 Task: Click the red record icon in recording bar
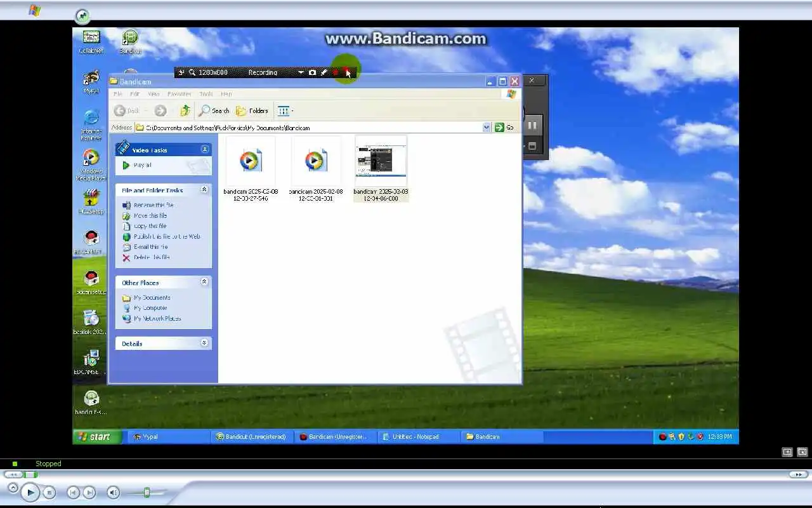point(336,72)
